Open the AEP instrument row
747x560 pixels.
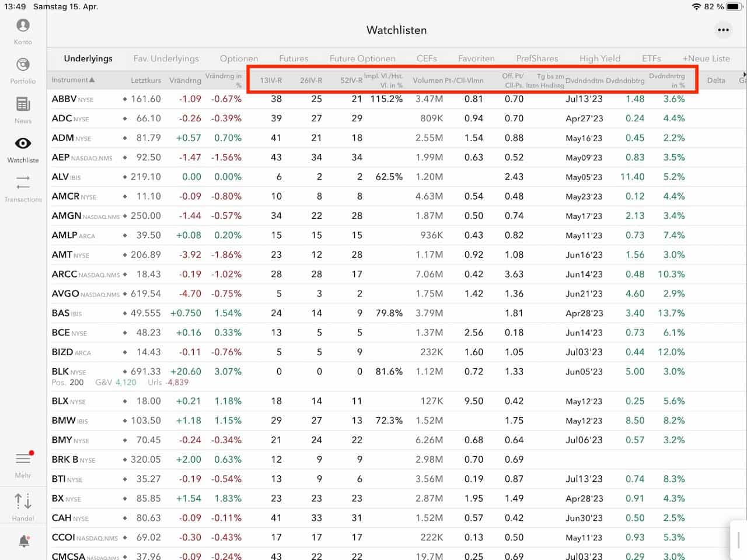[397, 157]
